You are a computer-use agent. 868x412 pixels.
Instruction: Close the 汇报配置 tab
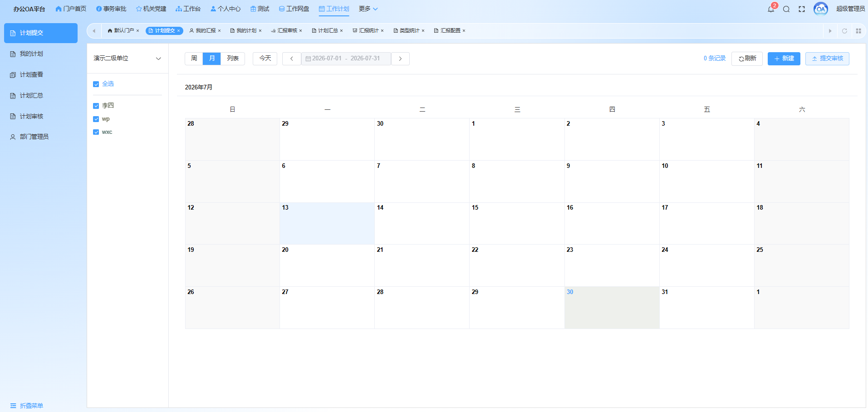(x=464, y=31)
